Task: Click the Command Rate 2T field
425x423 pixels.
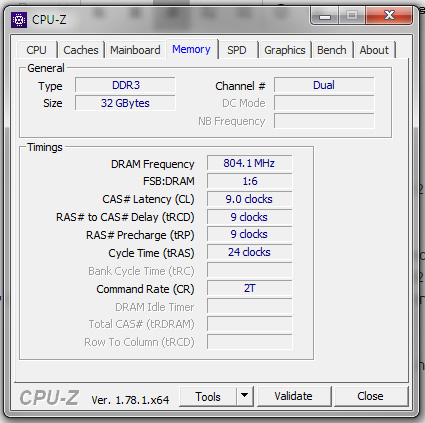Action: [249, 288]
